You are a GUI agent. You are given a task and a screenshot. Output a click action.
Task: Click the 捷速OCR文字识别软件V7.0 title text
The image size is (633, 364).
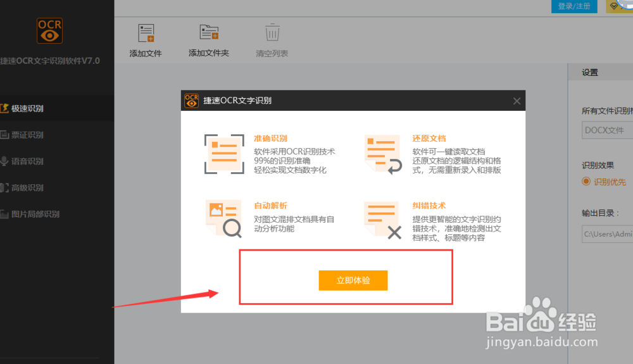point(49,61)
